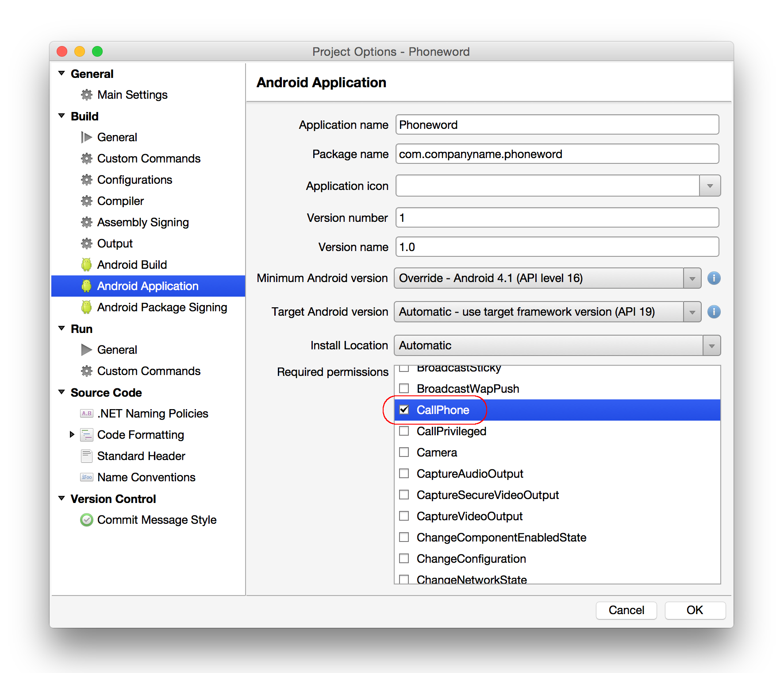Click info icon beside Minimum Android version

714,278
